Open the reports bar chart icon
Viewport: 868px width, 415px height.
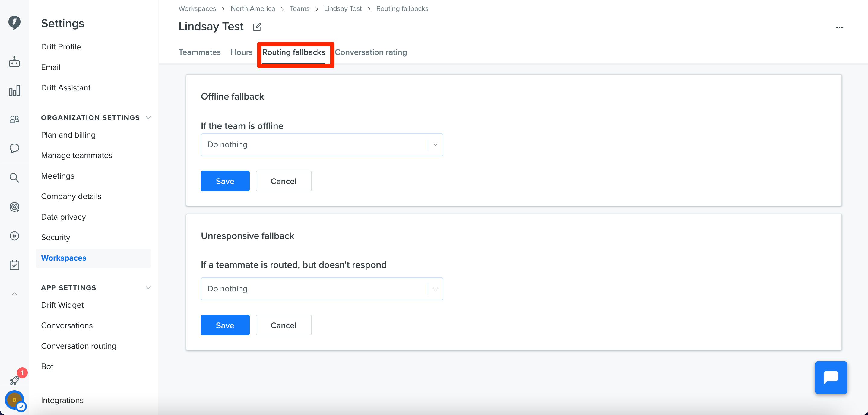[14, 90]
